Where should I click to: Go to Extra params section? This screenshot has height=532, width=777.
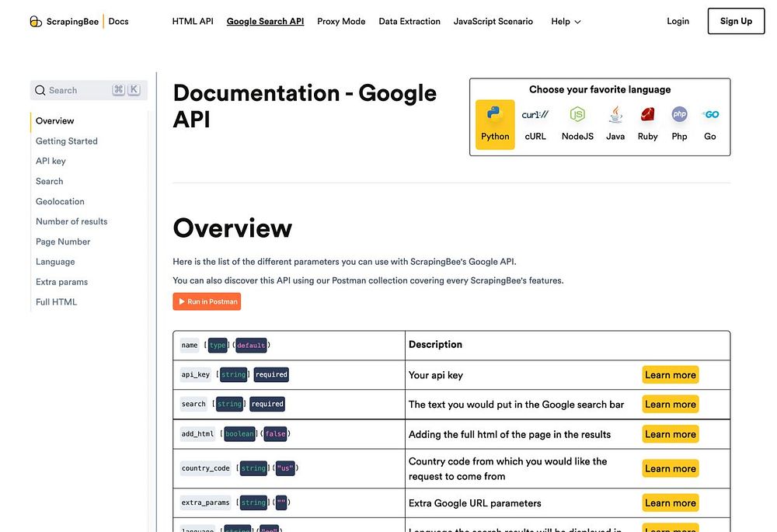pyautogui.click(x=61, y=282)
